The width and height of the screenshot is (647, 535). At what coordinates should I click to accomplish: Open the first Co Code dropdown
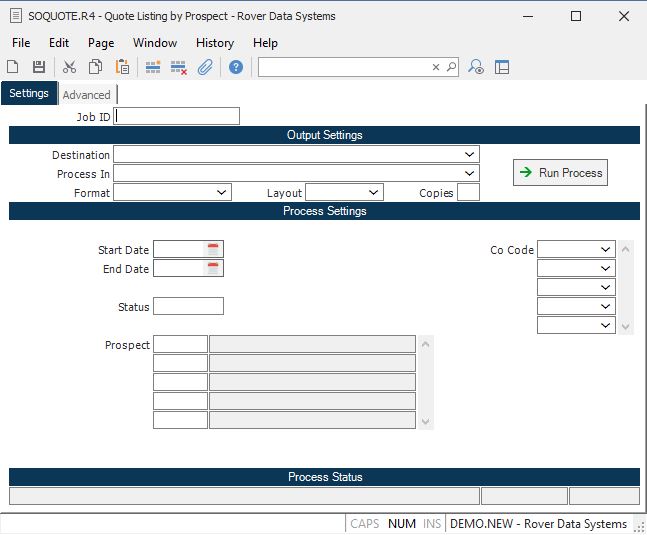coord(605,249)
